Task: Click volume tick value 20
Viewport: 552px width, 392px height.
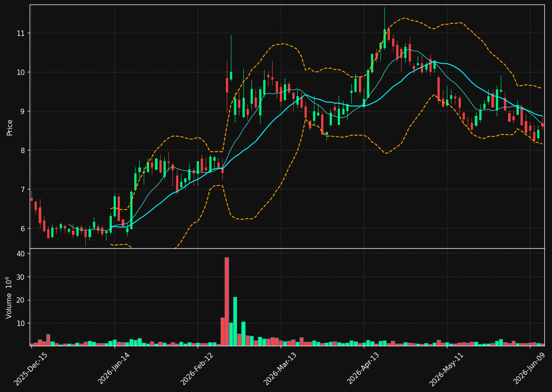Action: pyautogui.click(x=21, y=300)
